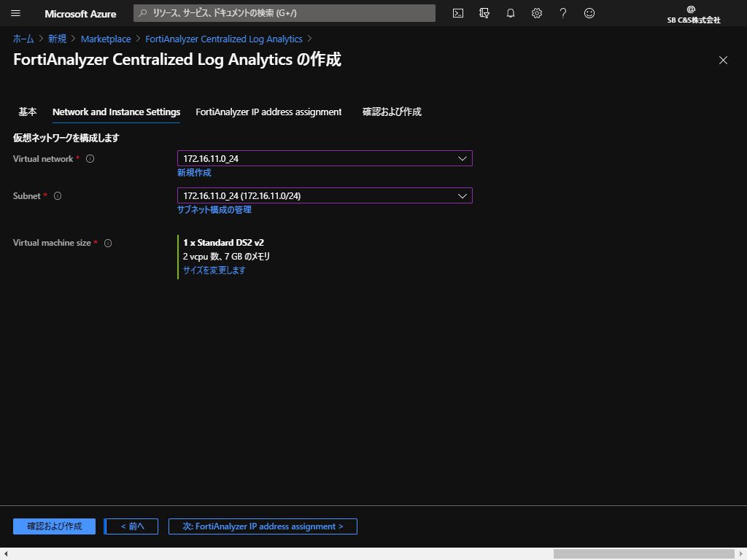Click the 仮想ネットワークを構成します heading

pos(66,138)
